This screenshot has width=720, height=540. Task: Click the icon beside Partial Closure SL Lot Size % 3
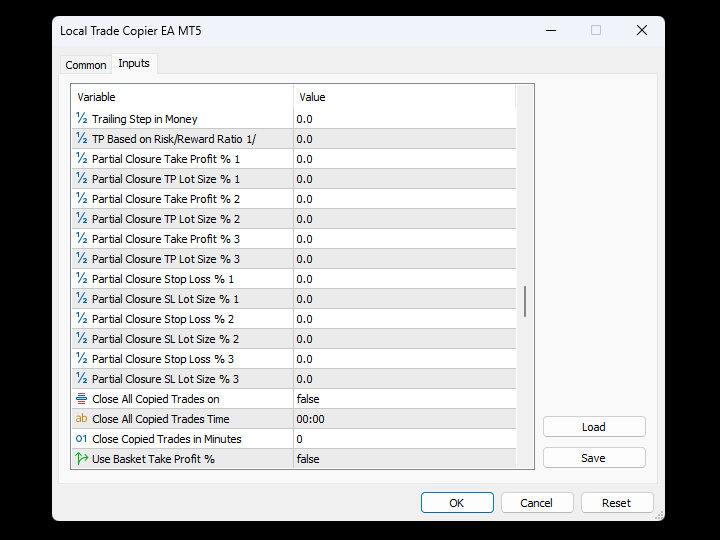[x=82, y=378]
